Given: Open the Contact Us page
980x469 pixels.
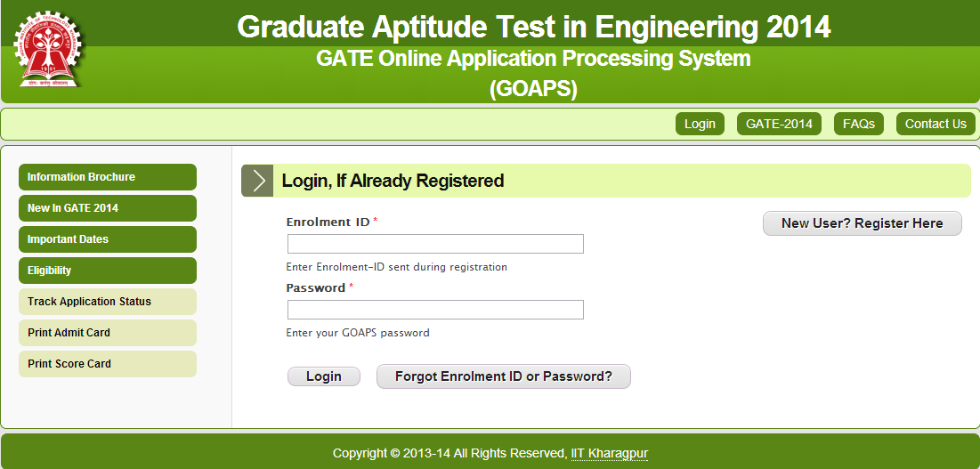Looking at the screenshot, I should [935, 124].
